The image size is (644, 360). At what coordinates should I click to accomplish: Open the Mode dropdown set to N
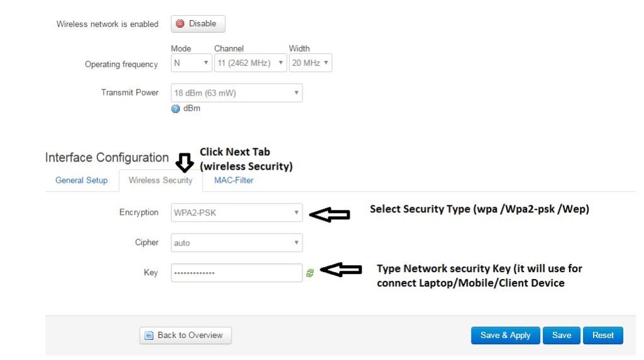click(x=191, y=63)
